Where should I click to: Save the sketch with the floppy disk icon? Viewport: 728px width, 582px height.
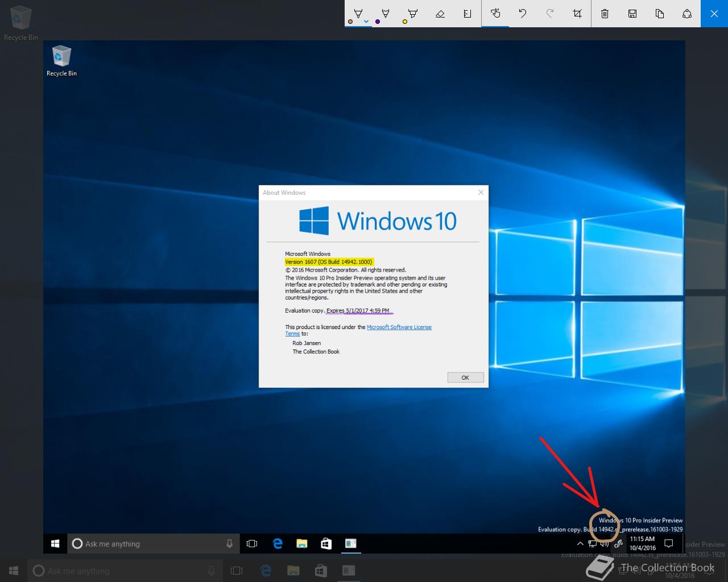click(632, 13)
